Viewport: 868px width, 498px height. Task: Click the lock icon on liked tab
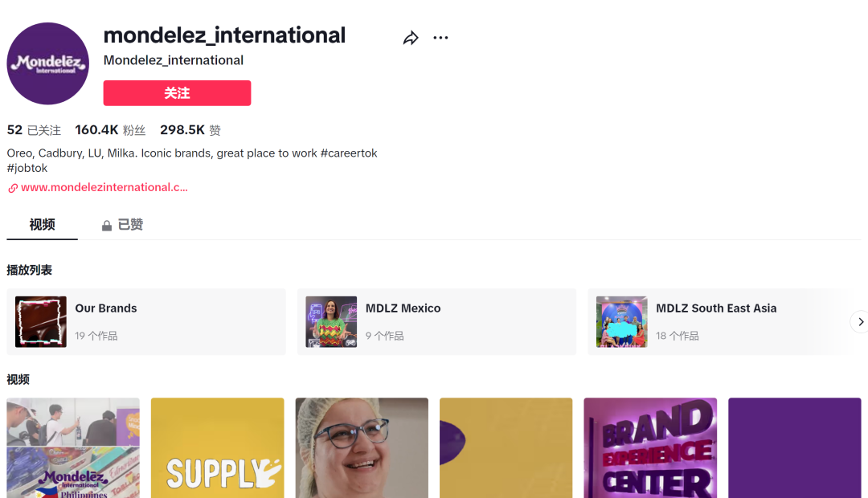pyautogui.click(x=107, y=226)
